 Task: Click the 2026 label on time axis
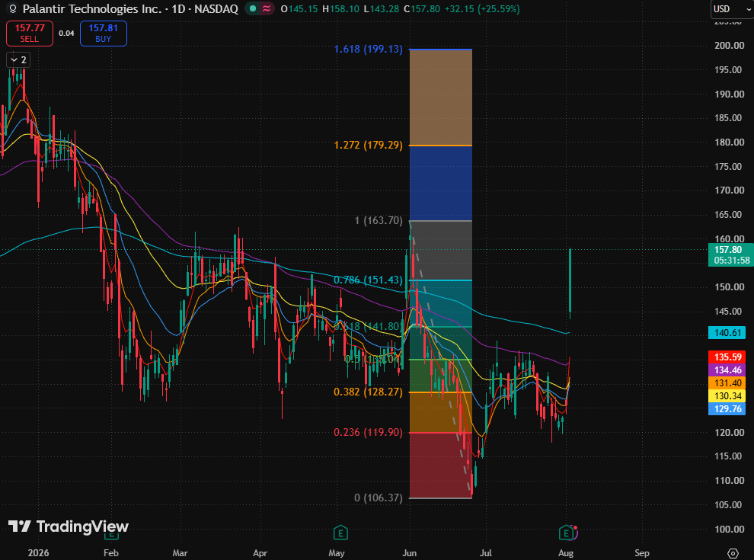tap(39, 553)
